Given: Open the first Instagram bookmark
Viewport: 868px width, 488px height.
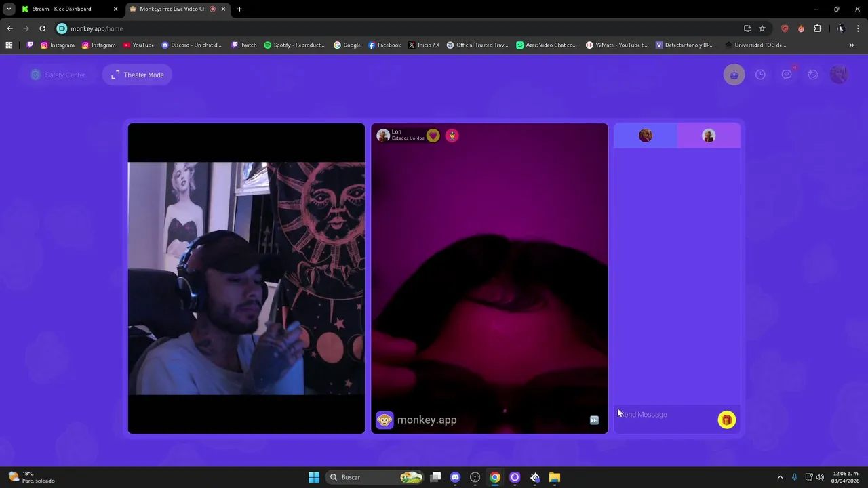Looking at the screenshot, I should [x=58, y=45].
